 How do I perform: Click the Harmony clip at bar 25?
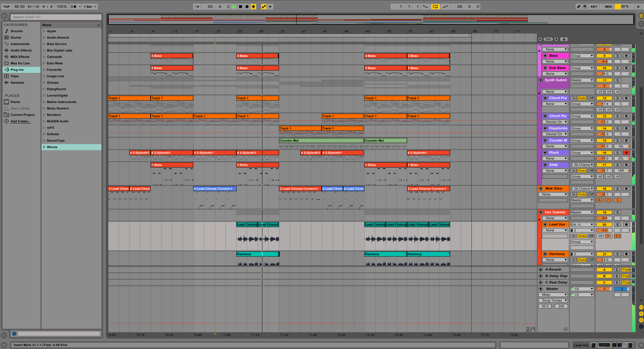258,254
